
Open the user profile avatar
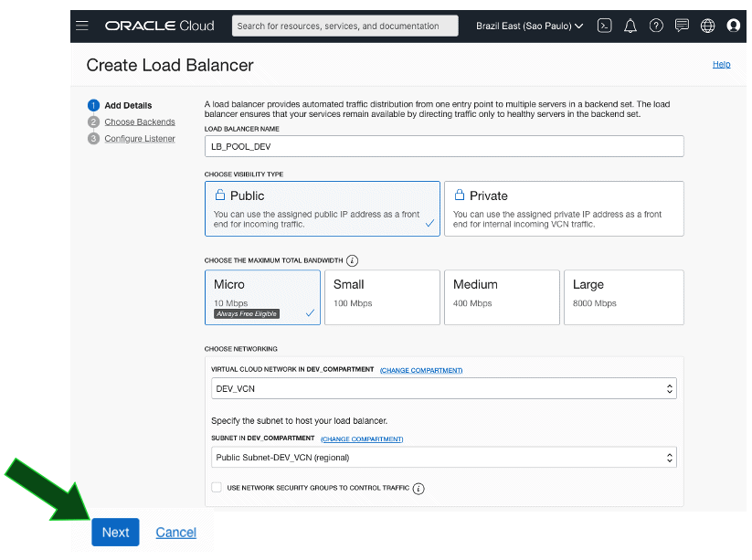click(x=733, y=26)
